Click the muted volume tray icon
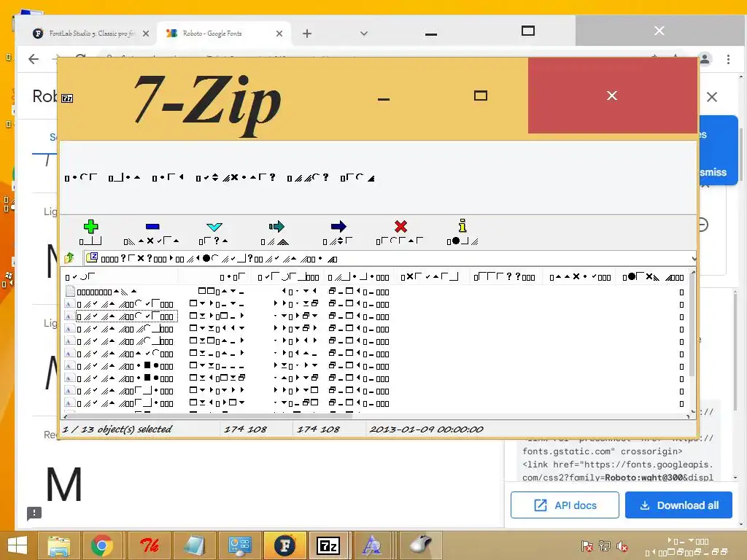747x560 pixels. click(x=622, y=545)
